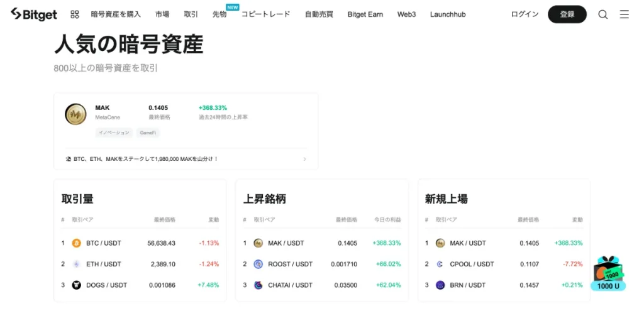644x311 pixels.
Task: Click the +0.21% BRN change
Action: pos(572,285)
